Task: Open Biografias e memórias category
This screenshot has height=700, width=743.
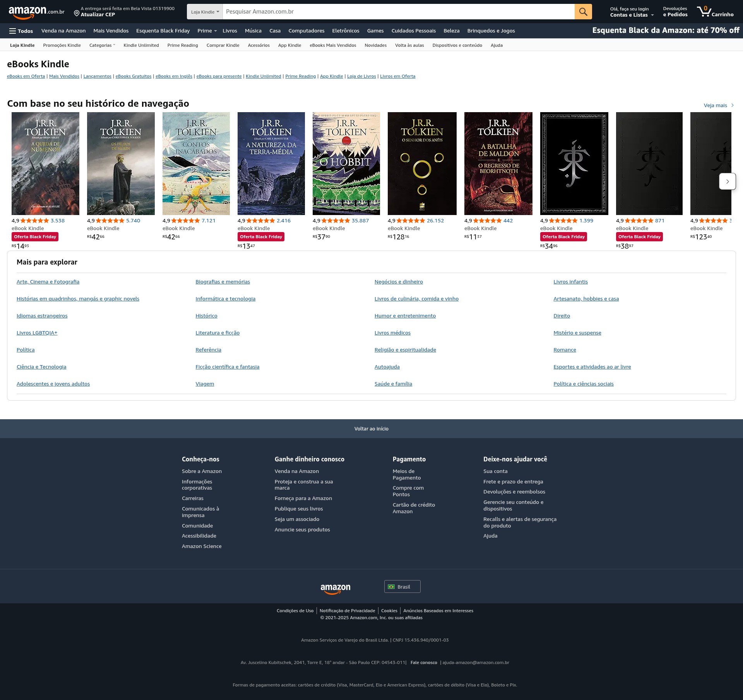Action: click(x=223, y=282)
